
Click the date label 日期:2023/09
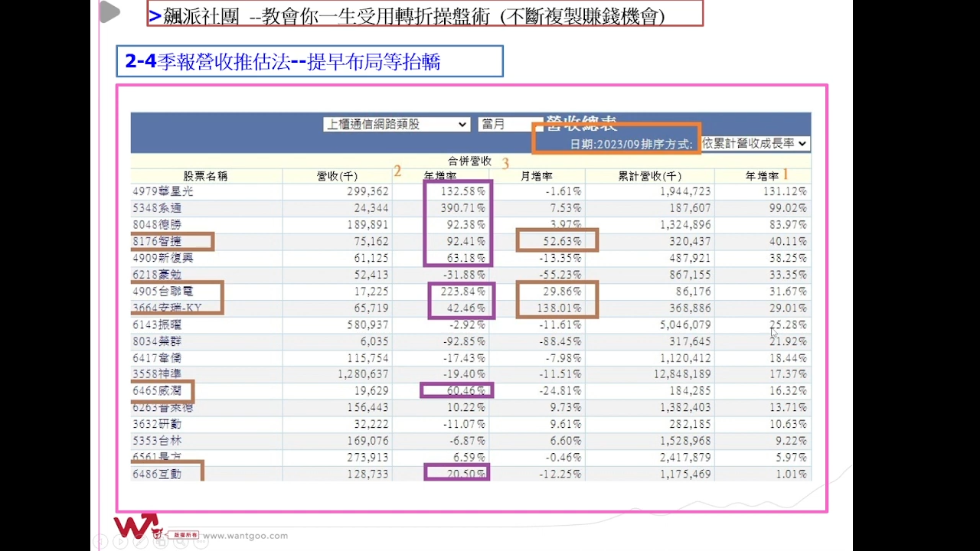[x=605, y=144]
